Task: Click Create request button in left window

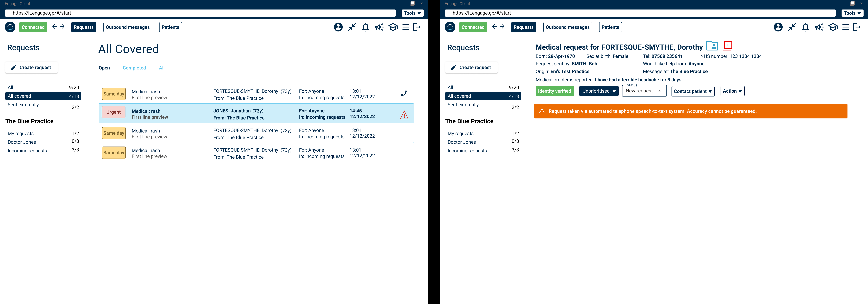Action: (31, 67)
